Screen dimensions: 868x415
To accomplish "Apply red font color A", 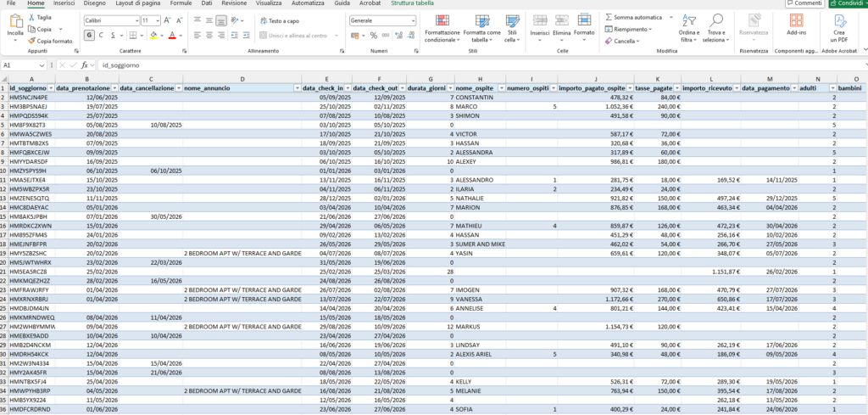I will click(x=172, y=36).
